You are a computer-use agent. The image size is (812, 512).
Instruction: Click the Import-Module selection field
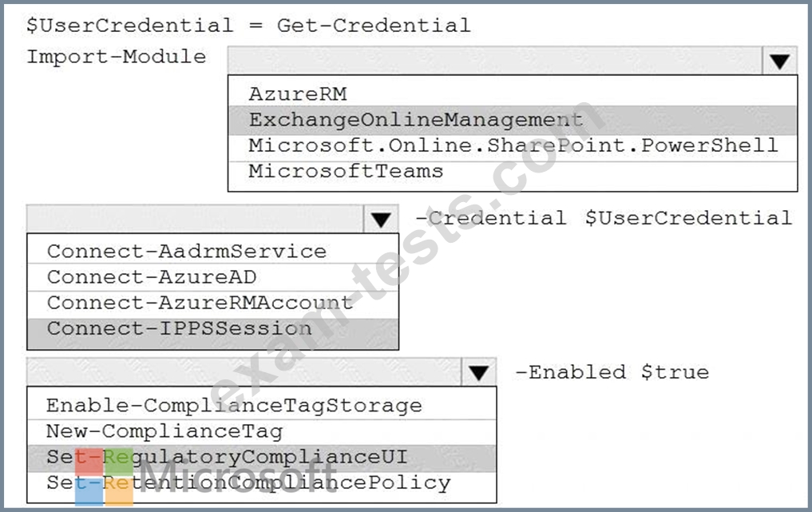pos(495,61)
